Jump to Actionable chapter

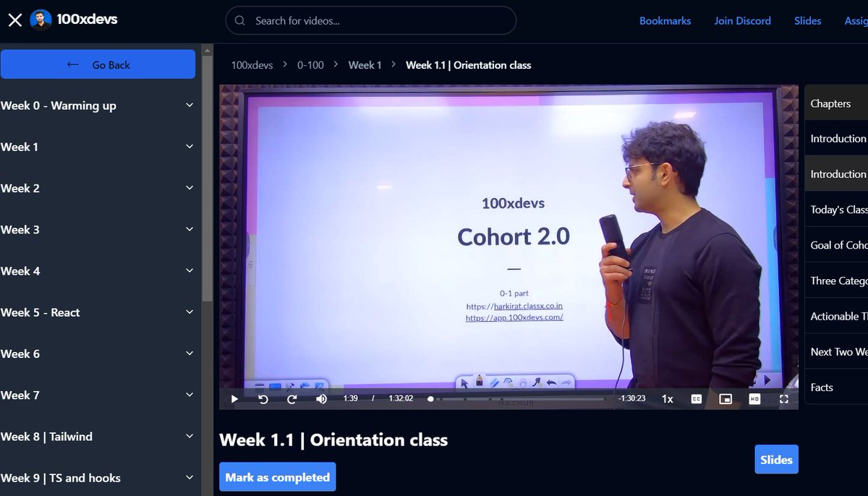click(x=837, y=316)
